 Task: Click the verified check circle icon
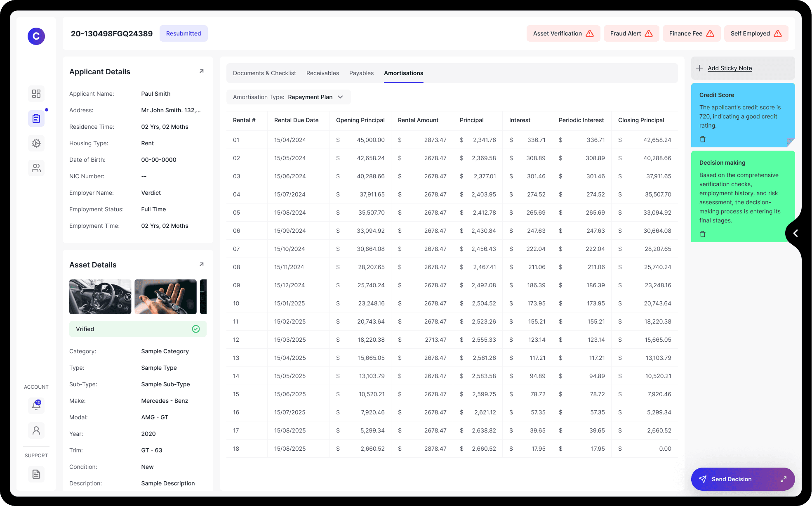pyautogui.click(x=196, y=329)
